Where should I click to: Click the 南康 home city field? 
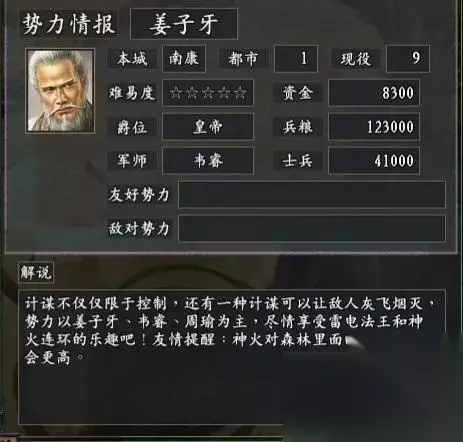pos(184,59)
